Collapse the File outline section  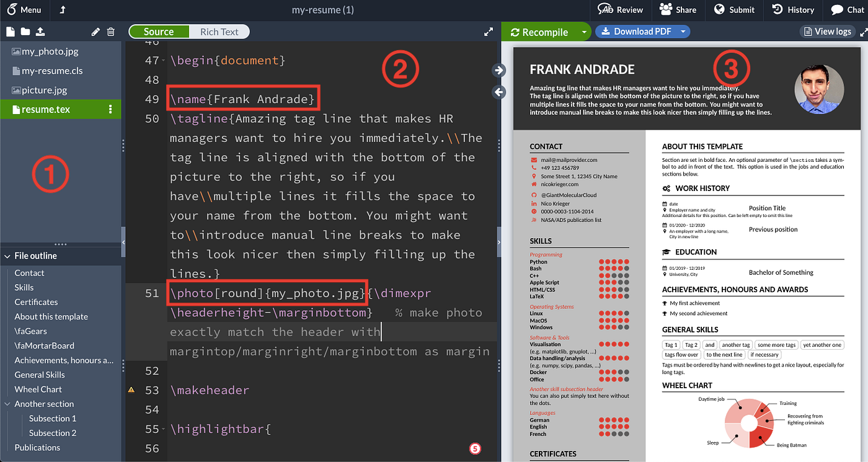7,255
